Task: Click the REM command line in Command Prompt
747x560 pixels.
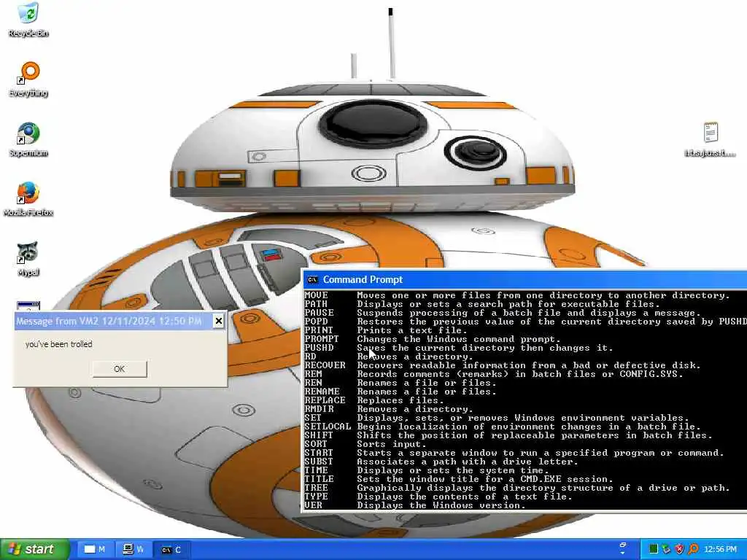Action: point(494,374)
